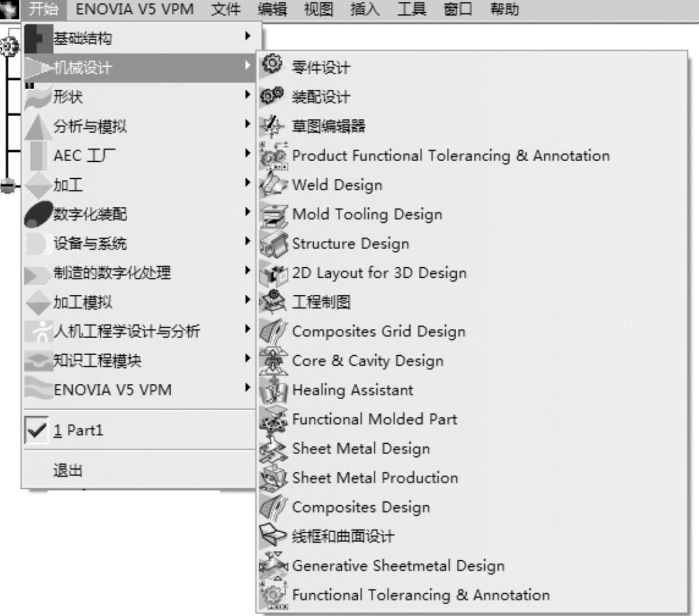Select the 人机工程学设计与分析 entry
Screen dimensions: 699x616
coord(139,331)
